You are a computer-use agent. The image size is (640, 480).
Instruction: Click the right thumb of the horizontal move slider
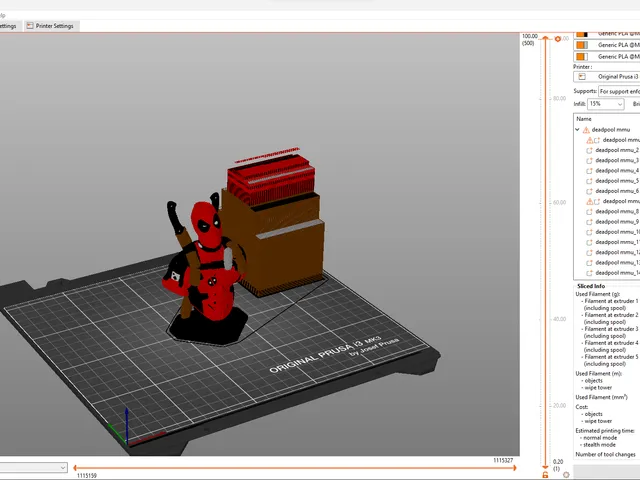coord(514,468)
